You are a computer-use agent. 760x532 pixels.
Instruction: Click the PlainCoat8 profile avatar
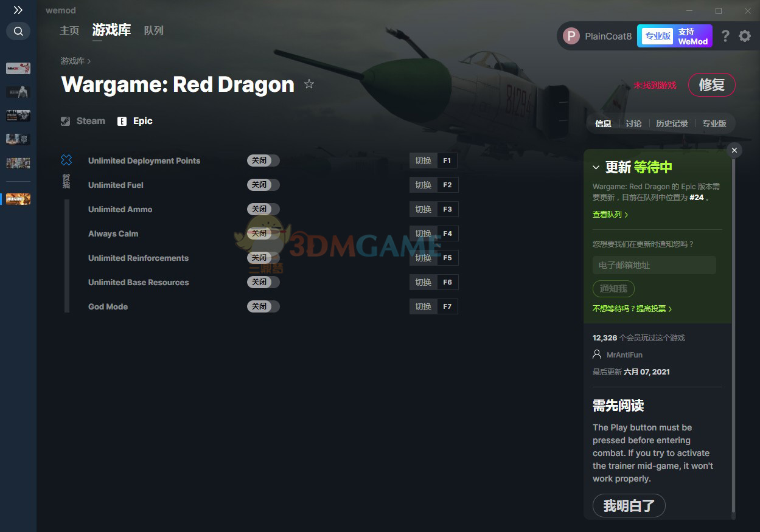pos(571,36)
